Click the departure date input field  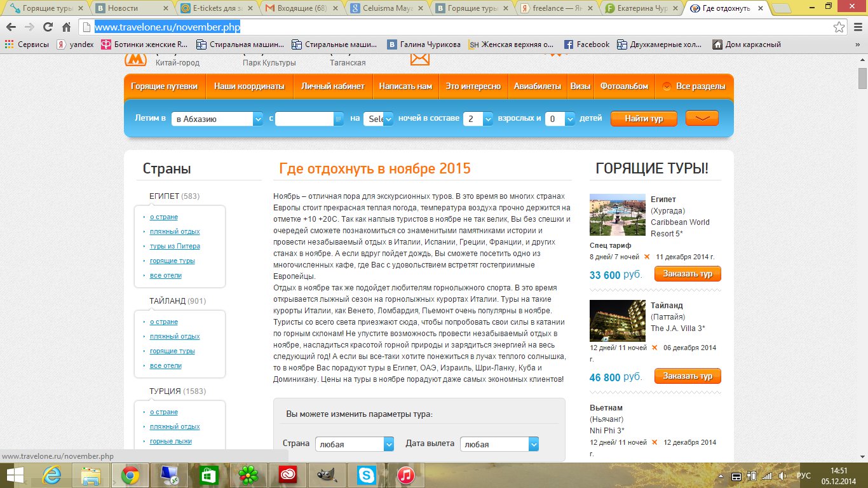click(304, 119)
